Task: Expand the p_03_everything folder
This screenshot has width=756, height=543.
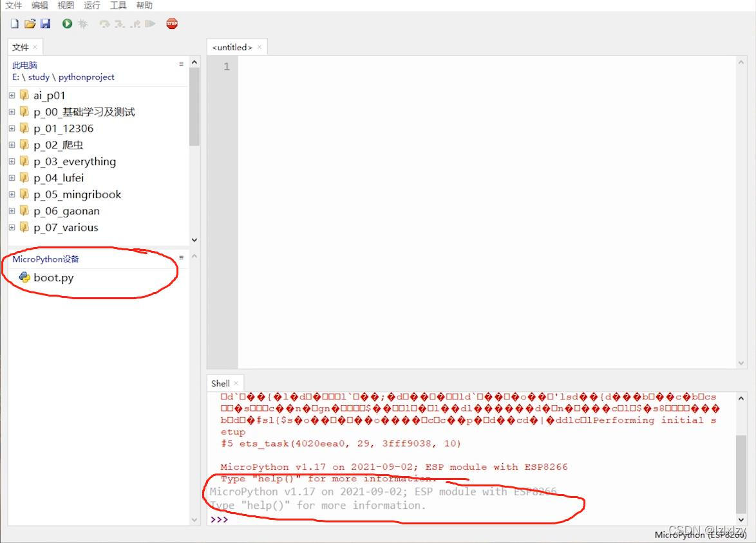Action: coord(12,161)
